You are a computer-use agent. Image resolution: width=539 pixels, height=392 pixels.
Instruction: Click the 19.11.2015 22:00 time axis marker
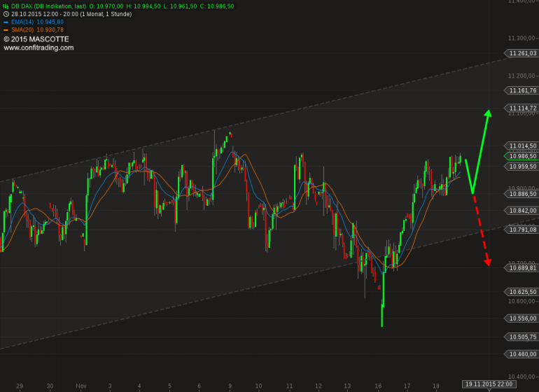pyautogui.click(x=489, y=384)
